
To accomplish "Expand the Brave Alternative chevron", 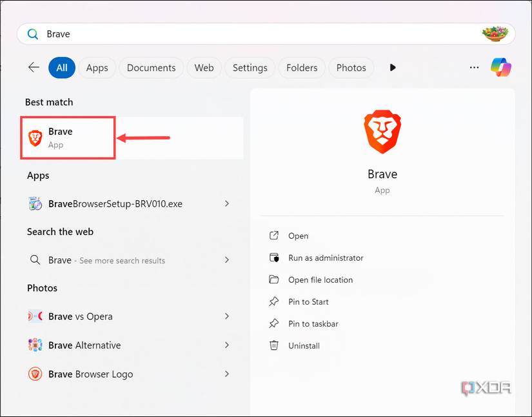I will click(x=227, y=345).
